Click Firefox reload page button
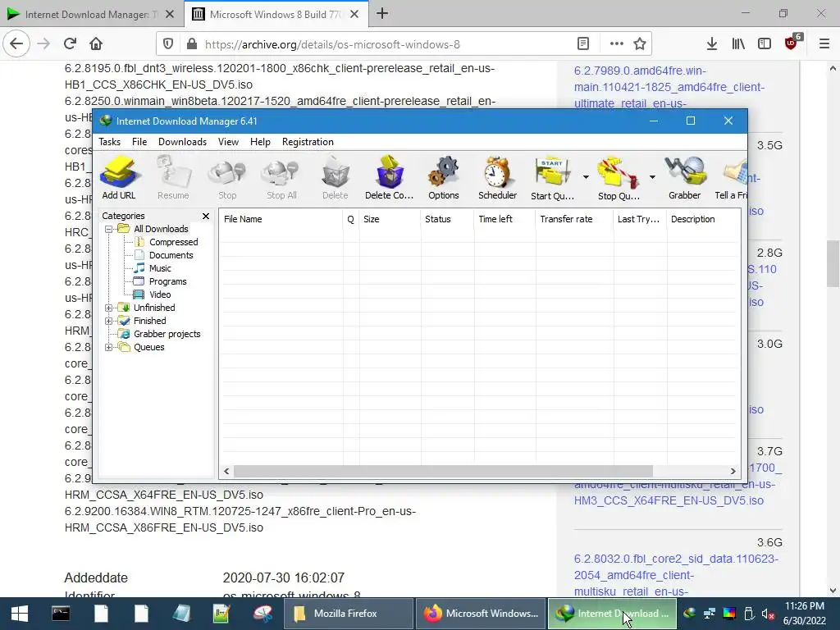This screenshot has width=840, height=630. (x=70, y=44)
